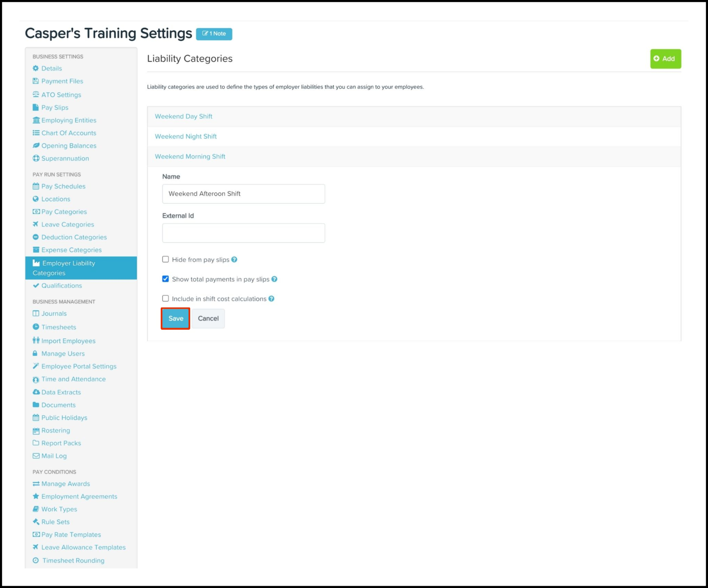Image resolution: width=708 pixels, height=588 pixels.
Task: Click the padlock icon next to Manage Users
Action: click(x=35, y=353)
